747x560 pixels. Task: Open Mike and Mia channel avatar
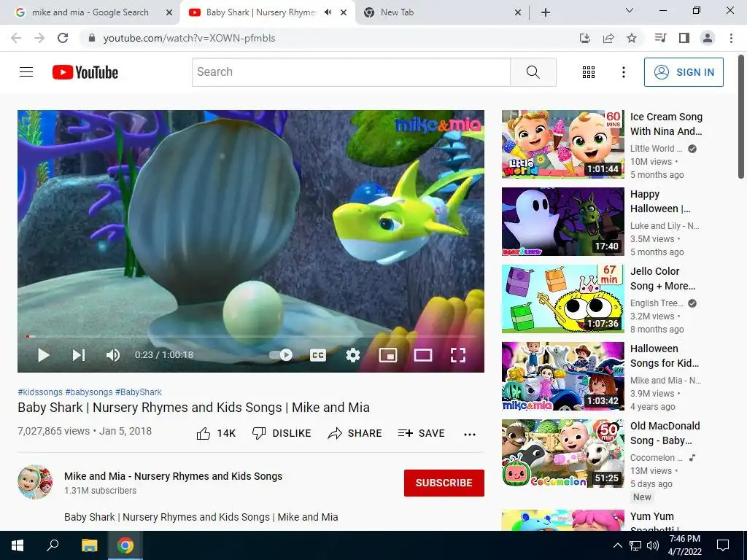35,482
